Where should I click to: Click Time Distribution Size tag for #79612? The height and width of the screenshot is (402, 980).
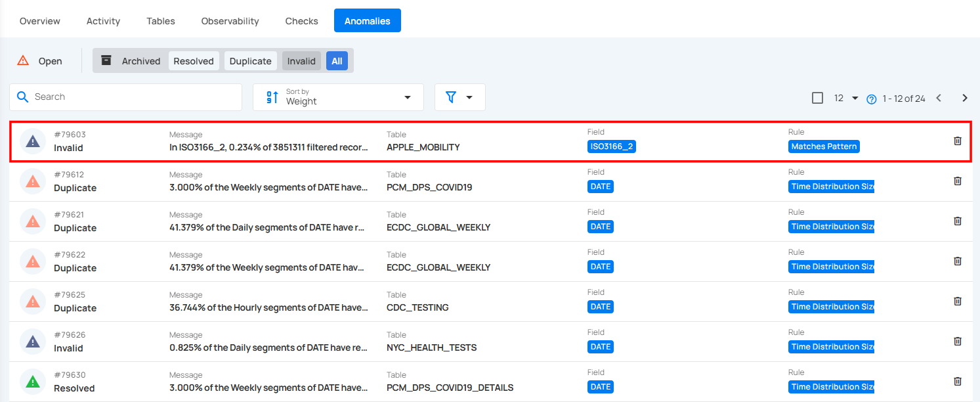[831, 187]
